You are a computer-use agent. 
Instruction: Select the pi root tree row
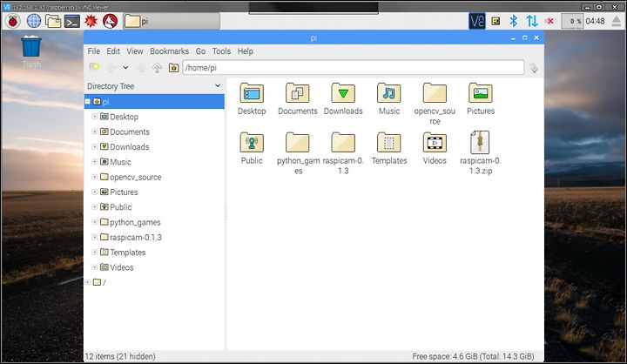pos(154,102)
